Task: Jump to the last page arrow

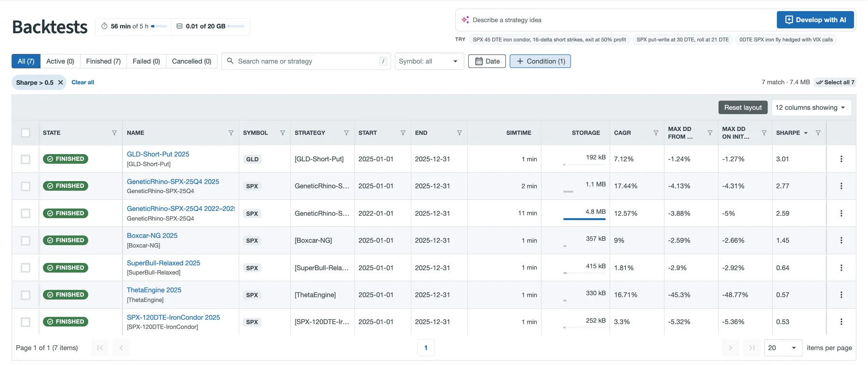Action: (751, 348)
